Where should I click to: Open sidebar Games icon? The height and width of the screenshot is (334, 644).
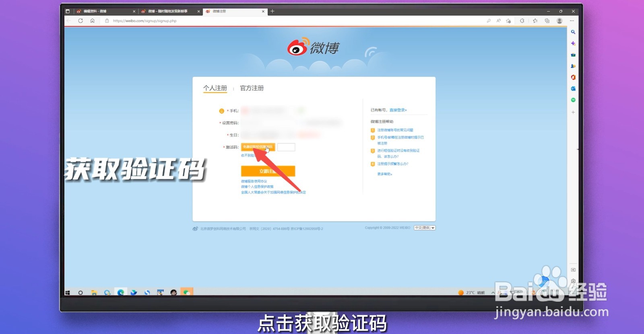(573, 66)
